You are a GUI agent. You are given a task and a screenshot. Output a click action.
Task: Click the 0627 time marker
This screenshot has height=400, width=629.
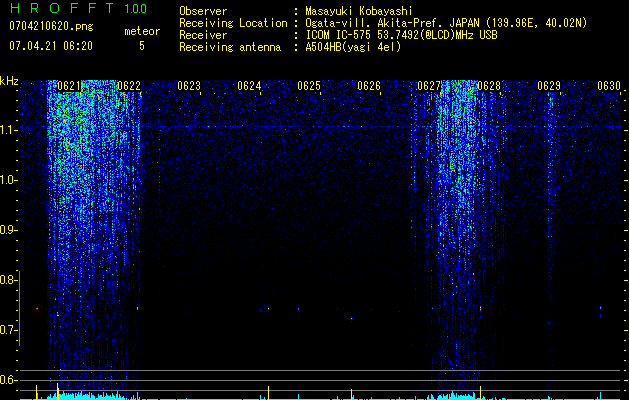[x=429, y=86]
